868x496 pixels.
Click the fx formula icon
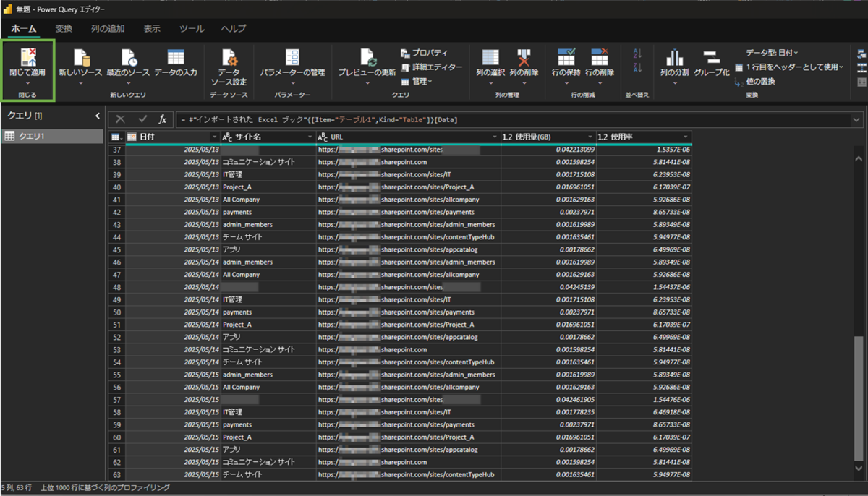(163, 119)
